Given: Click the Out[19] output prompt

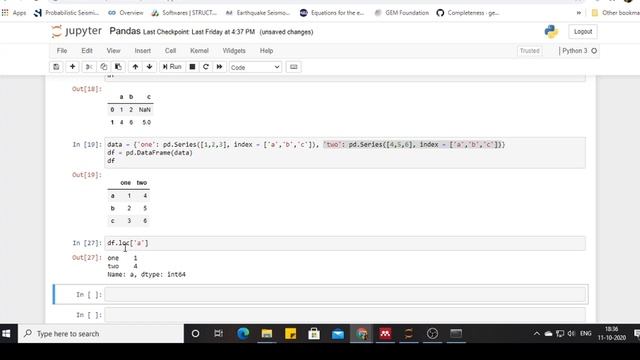Looking at the screenshot, I should click(87, 175).
